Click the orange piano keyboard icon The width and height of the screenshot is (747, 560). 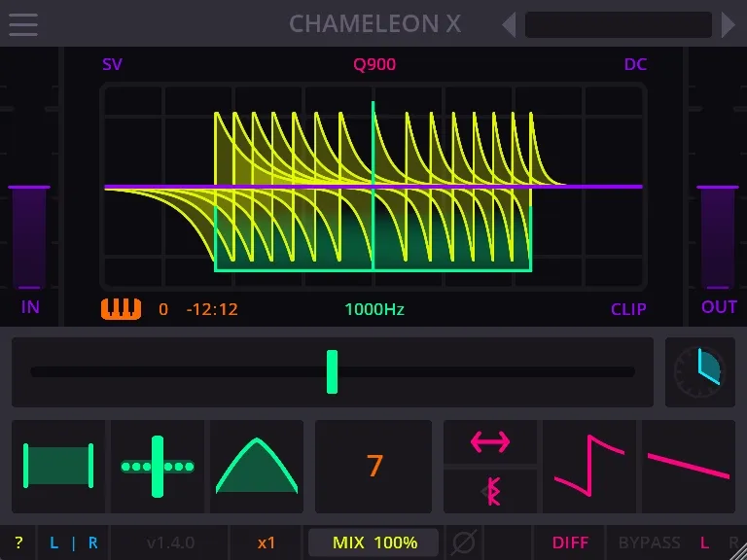coord(121,308)
